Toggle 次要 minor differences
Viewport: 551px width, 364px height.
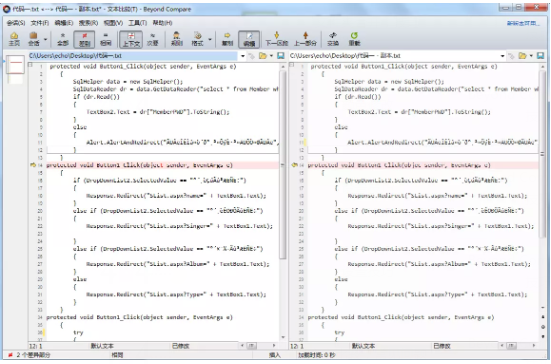pos(153,39)
